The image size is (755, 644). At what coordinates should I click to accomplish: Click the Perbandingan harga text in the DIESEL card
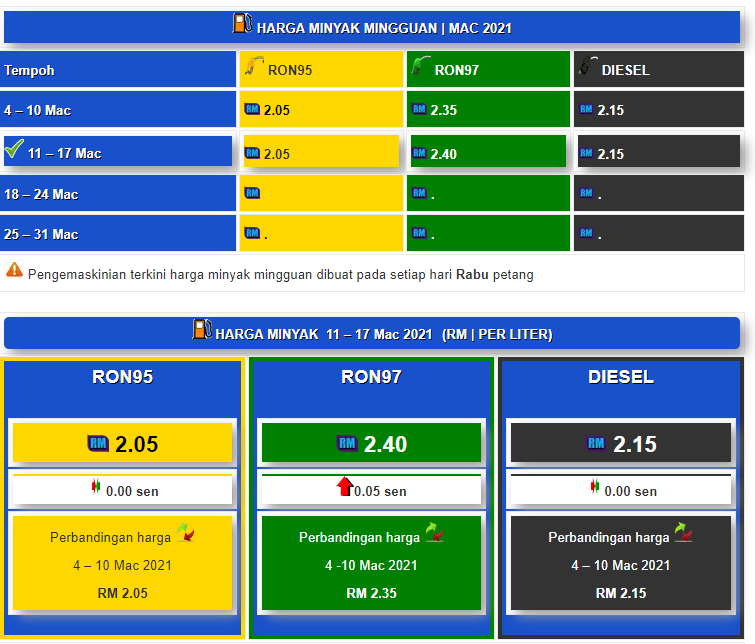point(608,537)
